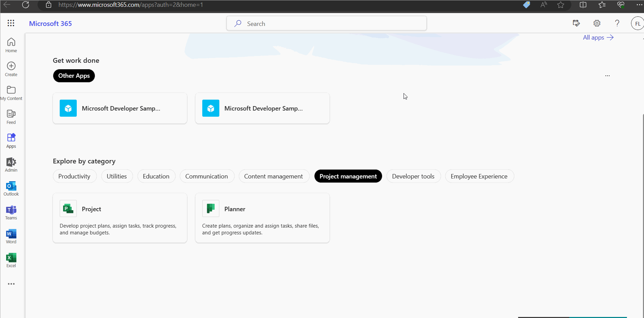This screenshot has width=644, height=318.
Task: Open the FL account avatar
Action: (637, 24)
